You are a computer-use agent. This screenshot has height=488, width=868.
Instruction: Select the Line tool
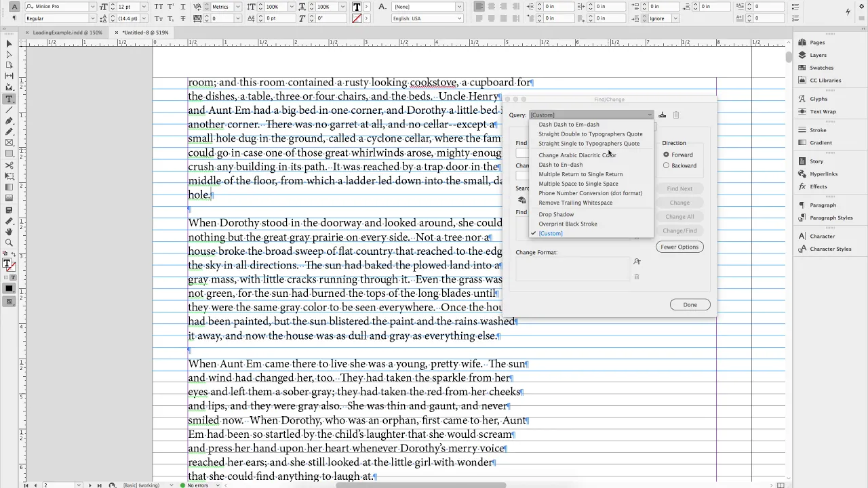(x=9, y=110)
